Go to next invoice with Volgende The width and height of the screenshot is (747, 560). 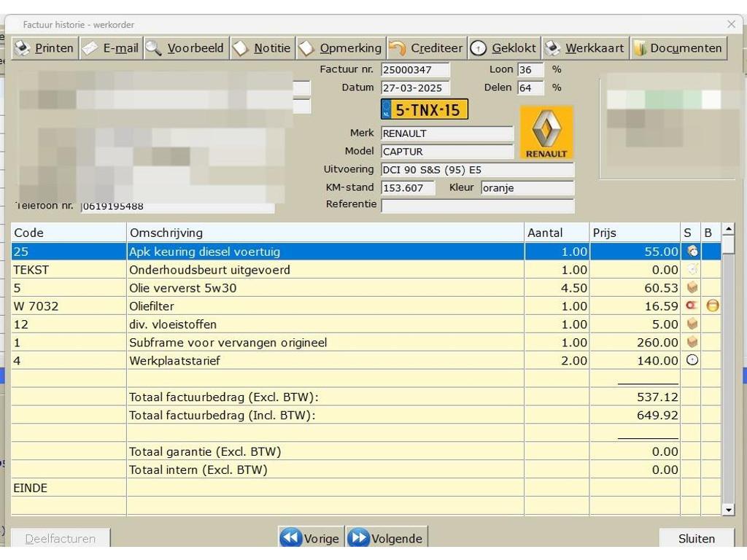387,538
